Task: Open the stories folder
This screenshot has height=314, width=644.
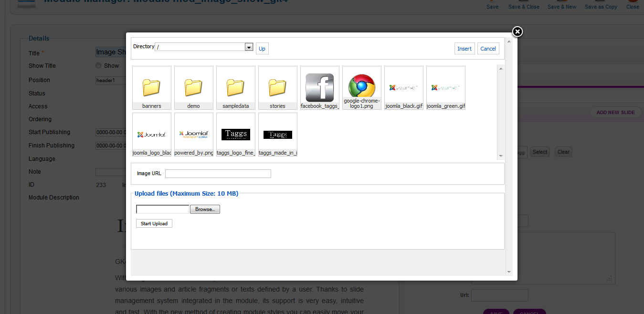Action: click(x=277, y=88)
